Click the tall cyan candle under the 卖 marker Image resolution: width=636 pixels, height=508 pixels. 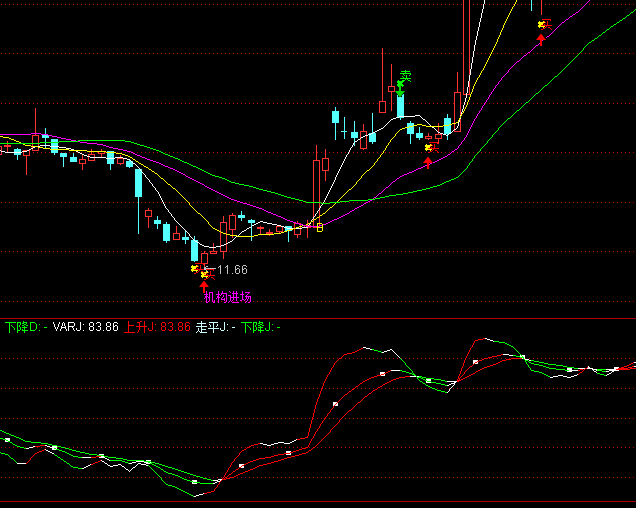point(399,105)
